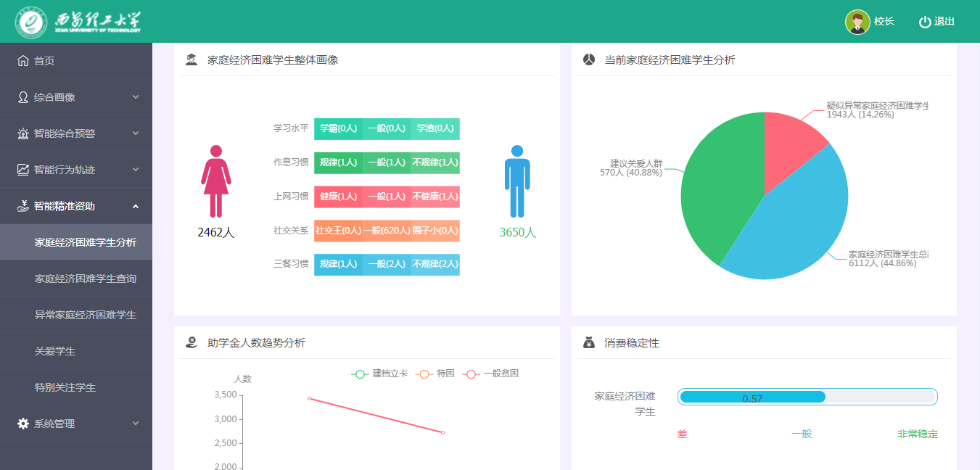Click the power icon to log out
The height and width of the screenshot is (470, 980).
[925, 22]
